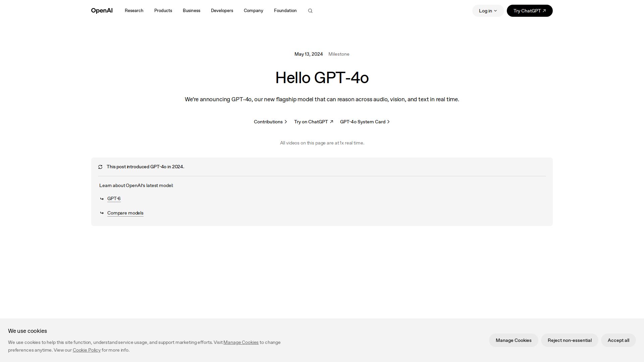Screen dimensions: 644x362
Task: Click the 'We're announcing GPT-4o' subtitle text
Action: pos(322,99)
